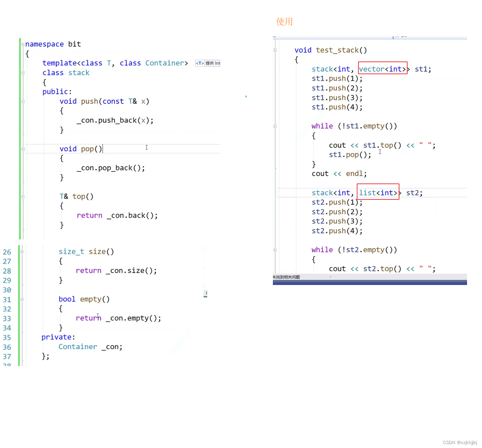Image resolution: width=482 pixels, height=448 pixels.
Task: Click the 'st1.push(3);' line
Action: click(x=337, y=98)
